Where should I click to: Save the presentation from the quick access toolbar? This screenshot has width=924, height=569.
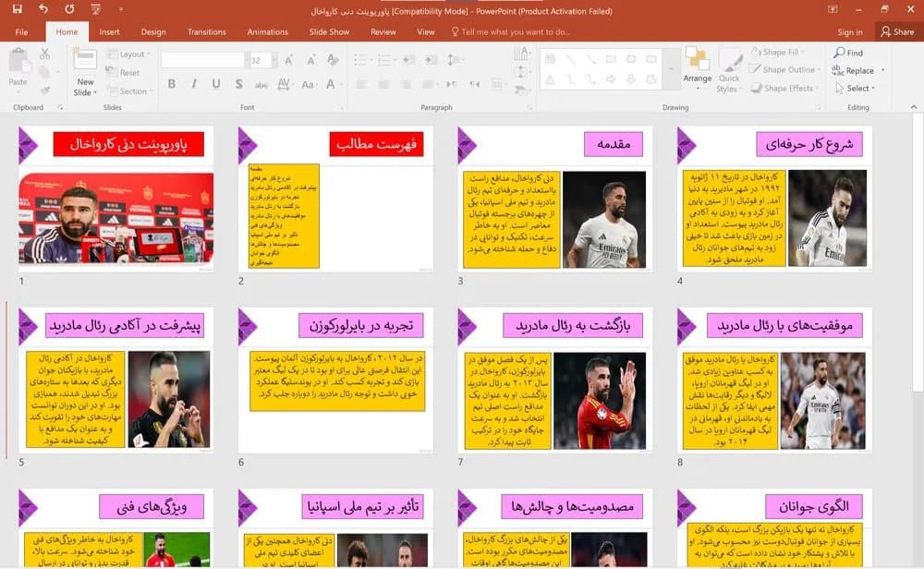tap(17, 9)
